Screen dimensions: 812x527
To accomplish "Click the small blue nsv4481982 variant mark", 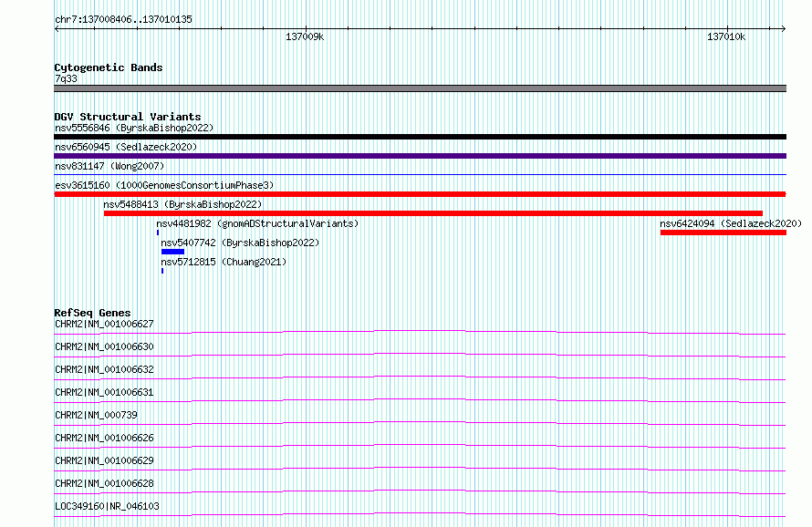I will click(158, 232).
